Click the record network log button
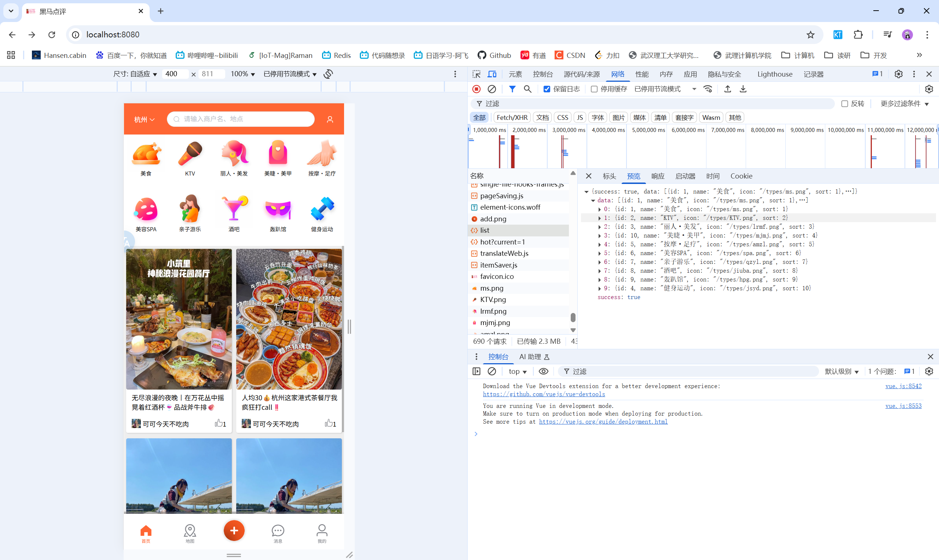Image resolution: width=939 pixels, height=560 pixels. pos(476,89)
